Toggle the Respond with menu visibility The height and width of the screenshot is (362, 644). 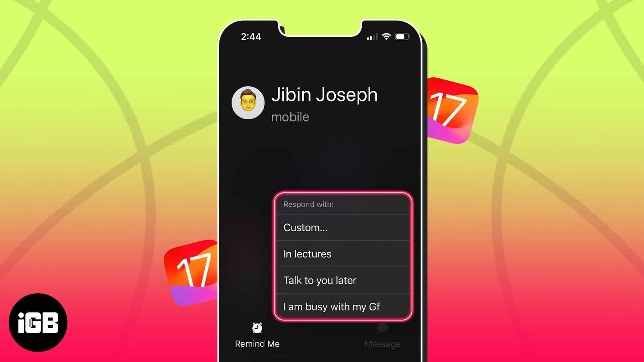tap(383, 334)
